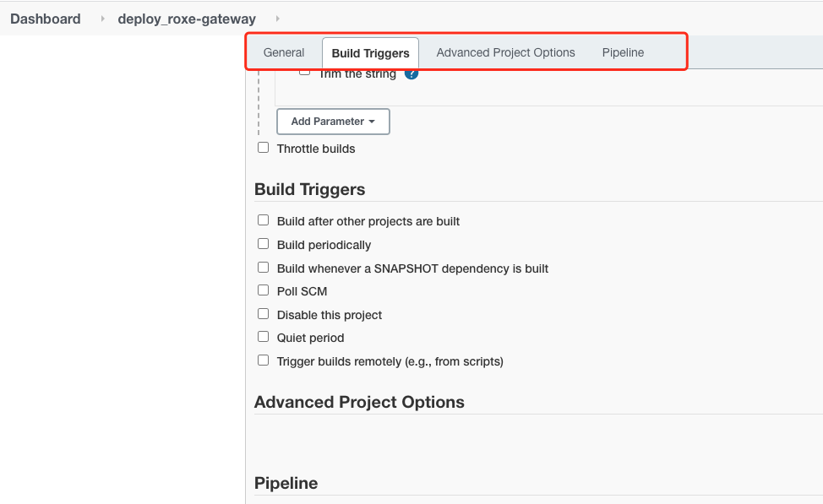Screen dimensions: 823x504
Task: Open help for Trim the string
Action: coord(411,74)
